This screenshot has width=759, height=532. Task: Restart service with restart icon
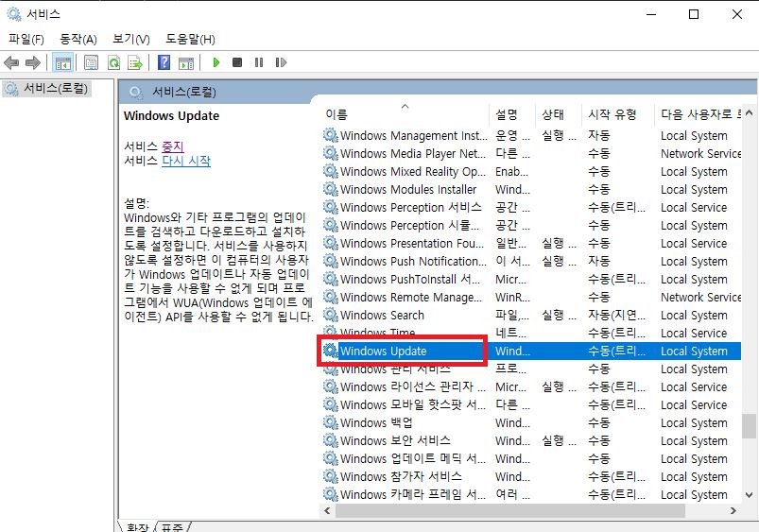(281, 62)
